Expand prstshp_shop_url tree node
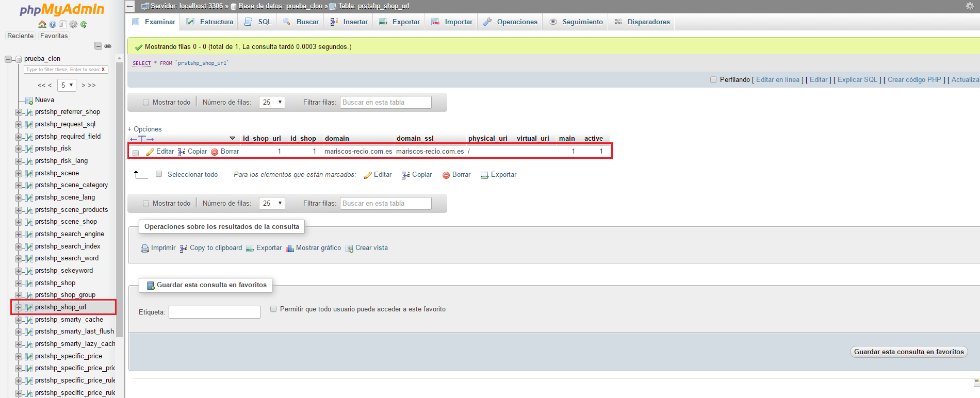Screen dimensions: 980x398 tap(19, 307)
